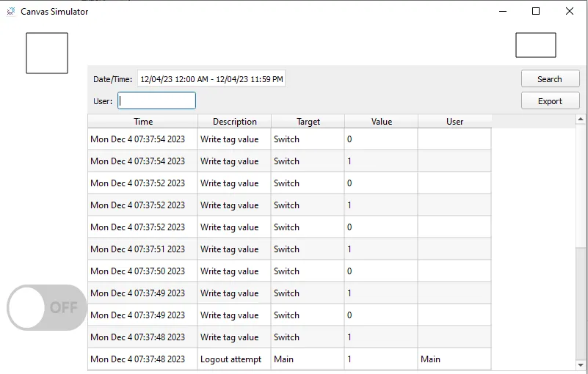Select the 07:37:51 Write tag value row
The image size is (588, 374).
[x=289, y=249]
